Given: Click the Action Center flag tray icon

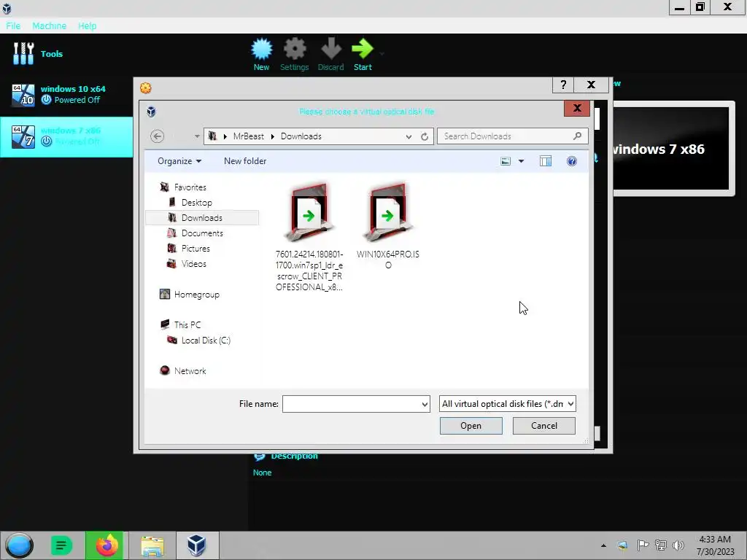Looking at the screenshot, I should click(643, 545).
